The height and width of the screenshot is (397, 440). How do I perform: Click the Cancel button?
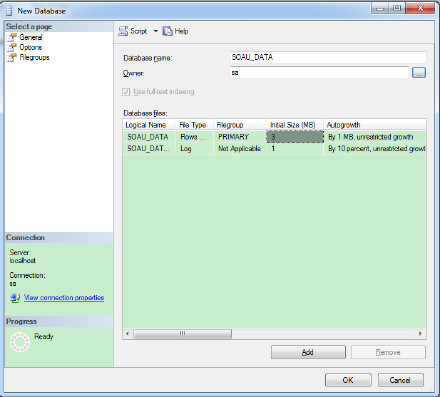tap(401, 380)
